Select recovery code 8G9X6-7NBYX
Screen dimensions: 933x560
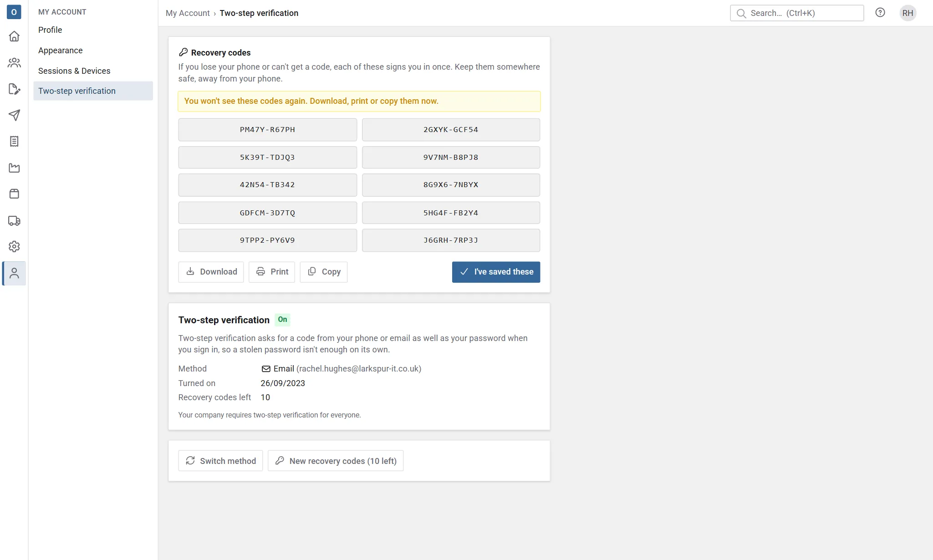(x=451, y=185)
